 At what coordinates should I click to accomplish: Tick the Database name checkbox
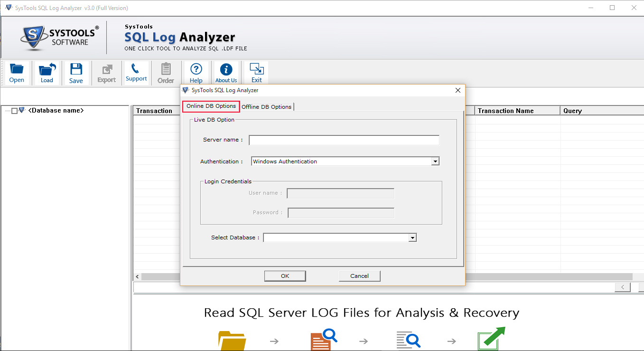(x=15, y=111)
